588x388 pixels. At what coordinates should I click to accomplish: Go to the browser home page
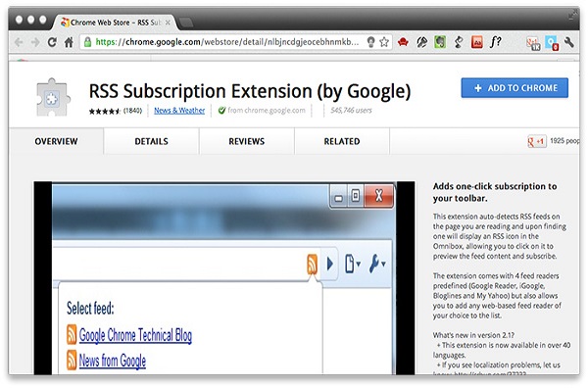69,42
